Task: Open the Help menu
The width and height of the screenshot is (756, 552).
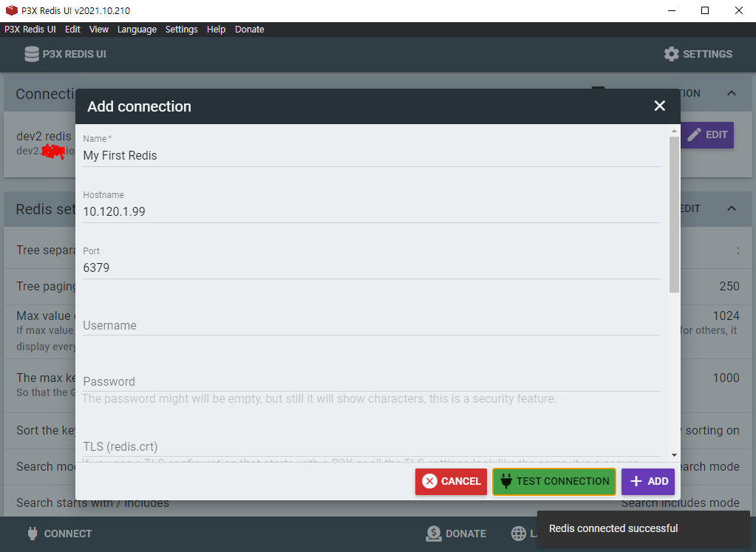Action: pyautogui.click(x=216, y=30)
